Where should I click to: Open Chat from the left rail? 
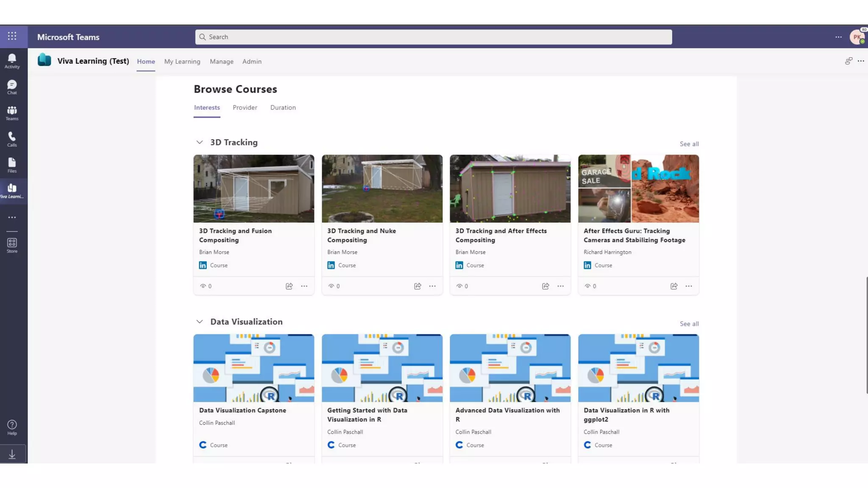tap(12, 87)
